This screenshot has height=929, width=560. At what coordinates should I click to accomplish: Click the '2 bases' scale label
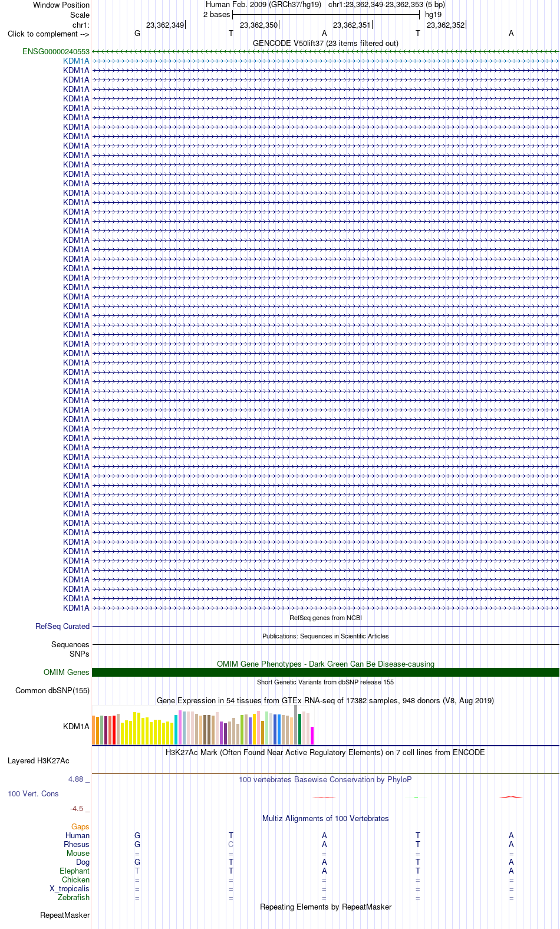217,15
